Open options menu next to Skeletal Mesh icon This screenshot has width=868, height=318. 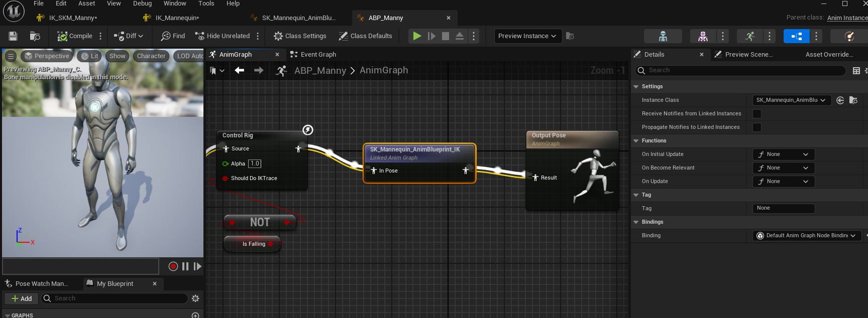[723, 36]
